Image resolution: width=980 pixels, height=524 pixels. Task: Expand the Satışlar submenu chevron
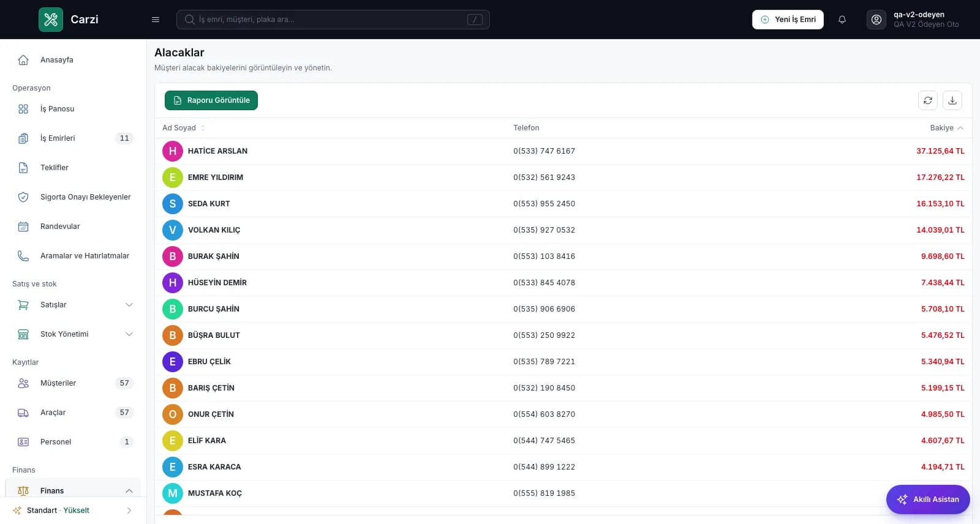(129, 305)
